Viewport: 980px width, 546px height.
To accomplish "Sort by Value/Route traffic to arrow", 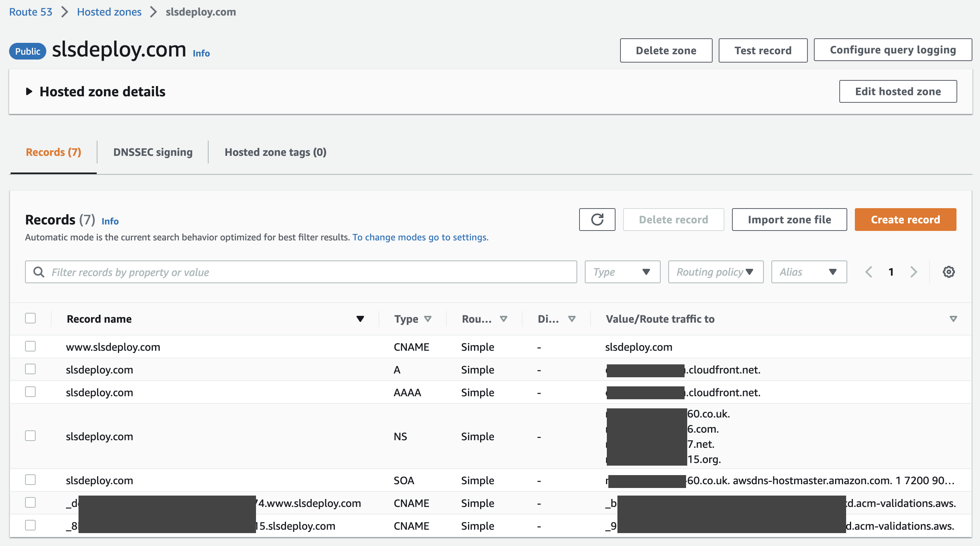I will coord(953,318).
